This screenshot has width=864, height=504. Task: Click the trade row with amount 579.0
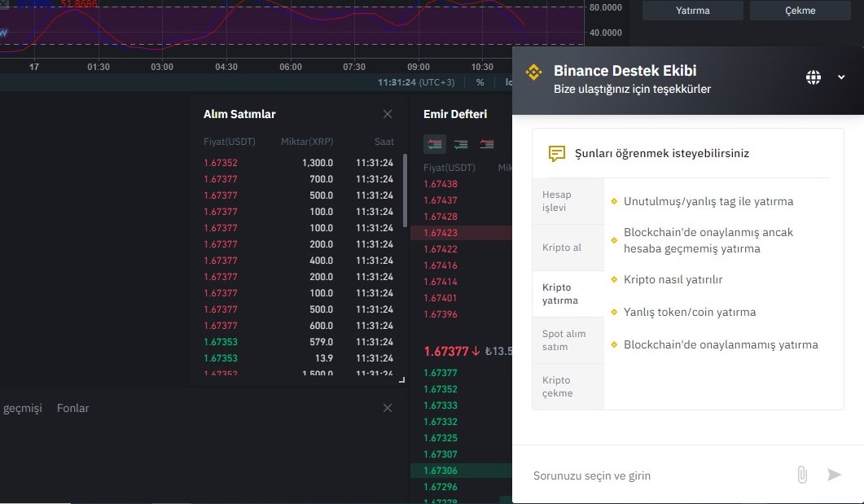[298, 341]
